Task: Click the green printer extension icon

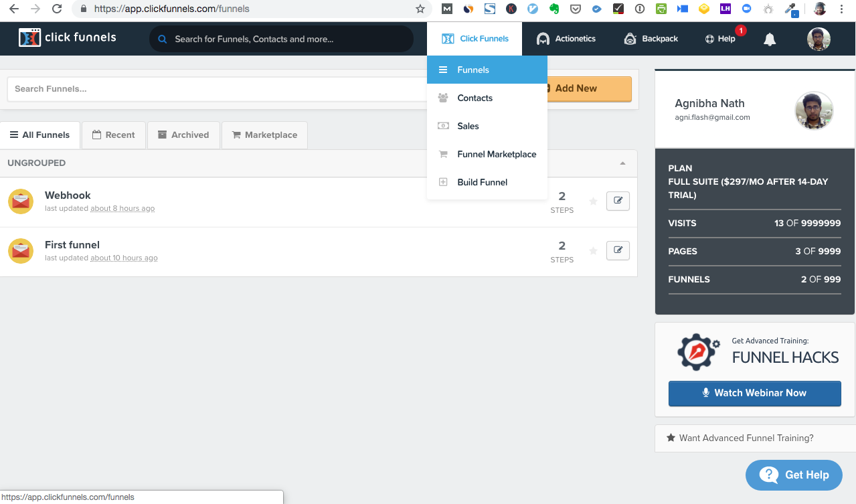Action: tap(661, 9)
